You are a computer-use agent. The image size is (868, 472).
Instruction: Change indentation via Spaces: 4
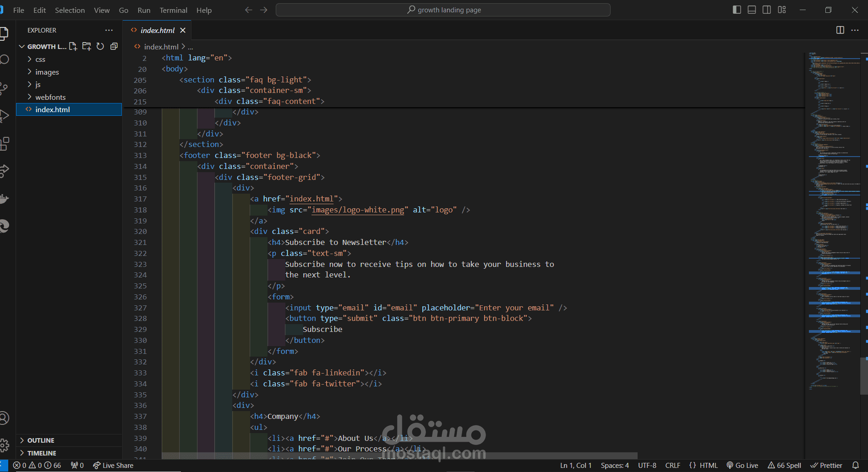(615, 466)
